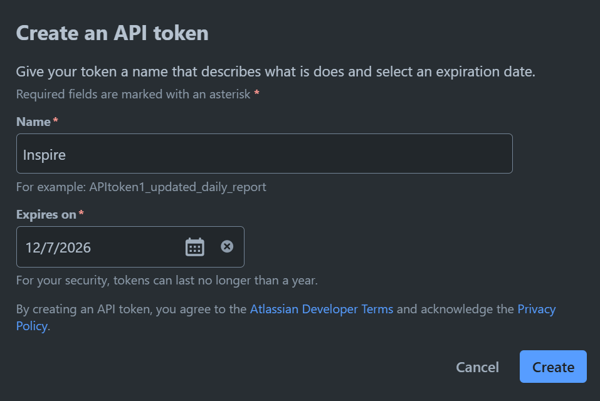Click the Expires on field label
The width and height of the screenshot is (600, 401).
[x=46, y=214]
